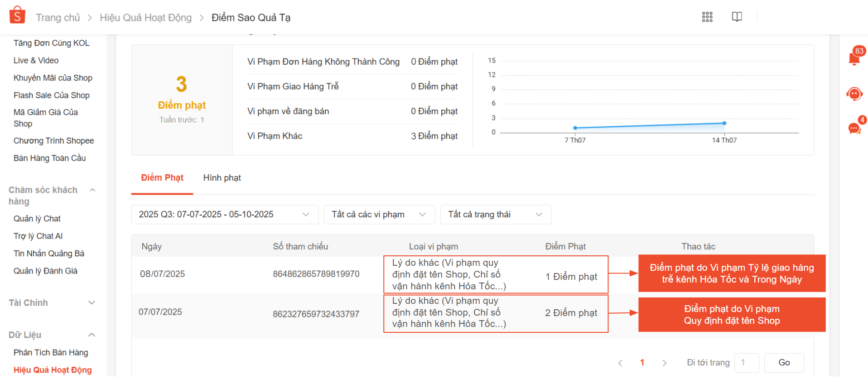Go to the previous page arrow
The width and height of the screenshot is (868, 379).
[620, 363]
